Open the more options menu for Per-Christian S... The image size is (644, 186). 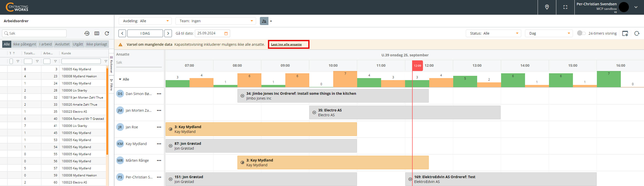tap(159, 177)
